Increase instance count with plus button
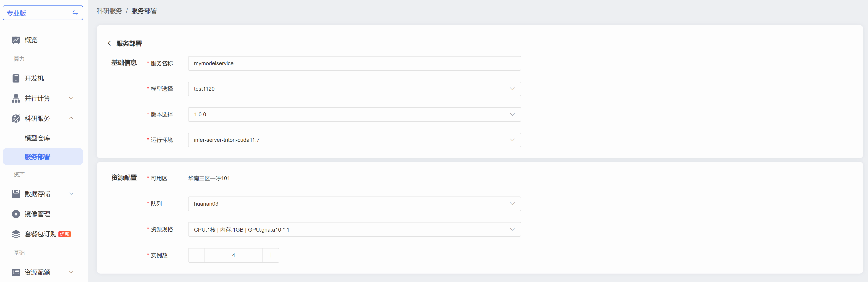Viewport: 868px width, 282px height. pos(270,255)
